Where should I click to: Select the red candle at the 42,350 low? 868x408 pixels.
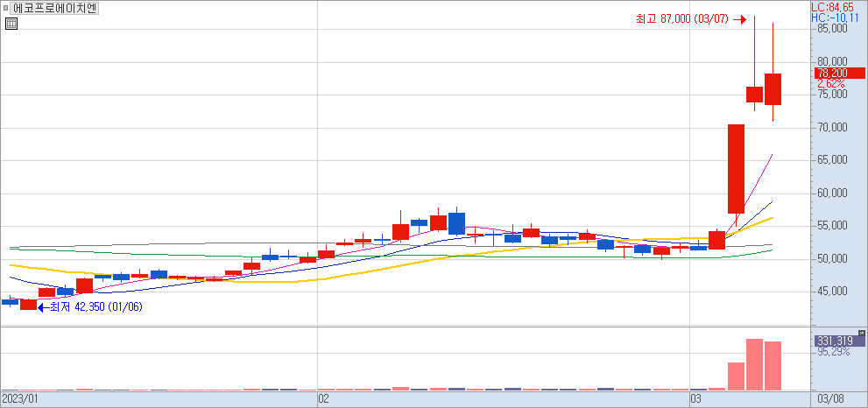(x=28, y=305)
